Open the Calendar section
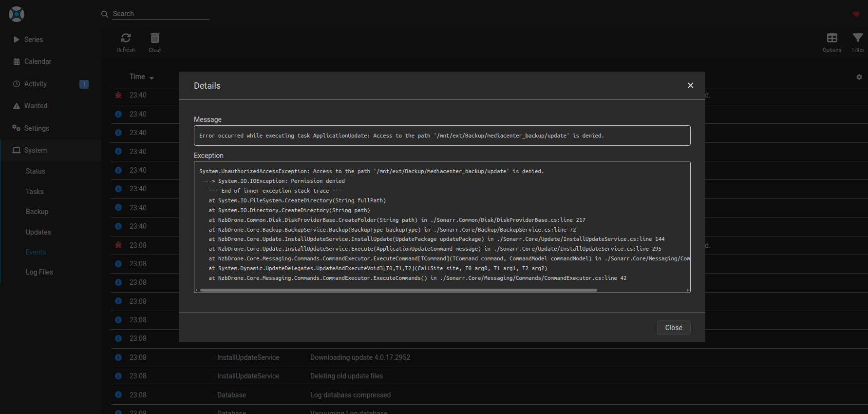This screenshot has width=868, height=414. tap(38, 61)
